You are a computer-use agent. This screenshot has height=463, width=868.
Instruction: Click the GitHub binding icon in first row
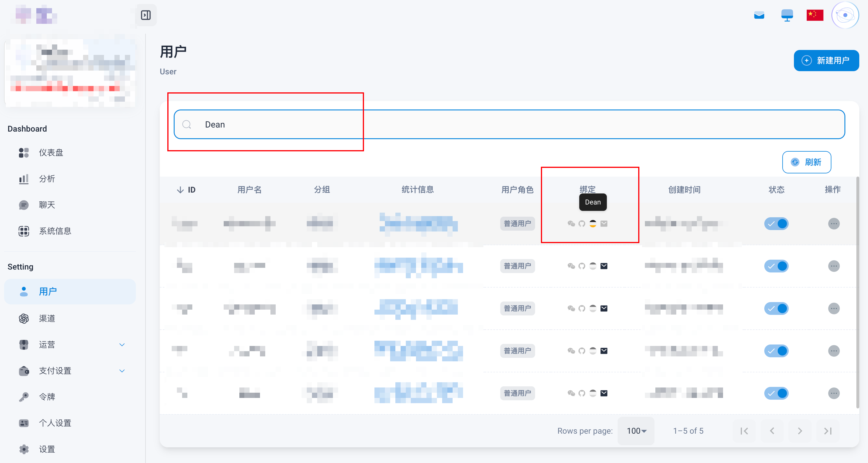(582, 223)
